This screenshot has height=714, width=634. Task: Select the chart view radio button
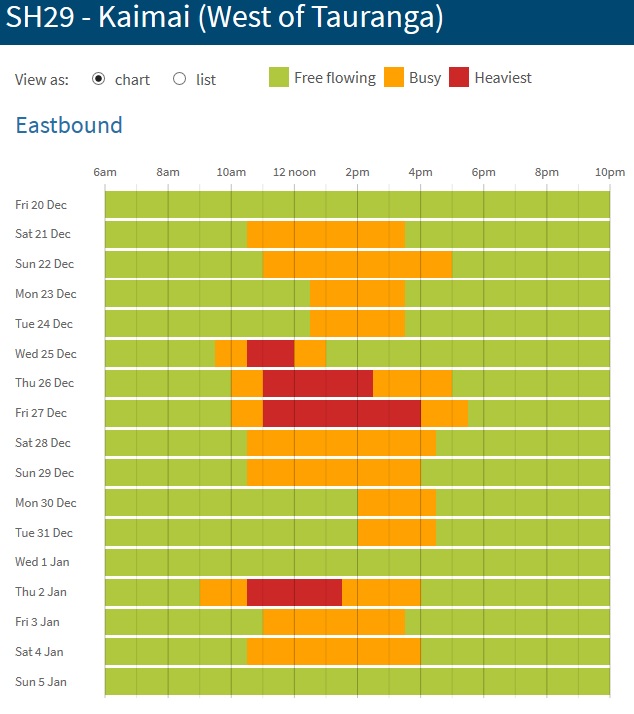(x=98, y=79)
